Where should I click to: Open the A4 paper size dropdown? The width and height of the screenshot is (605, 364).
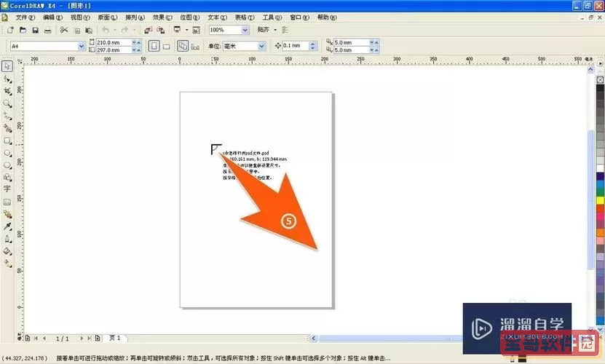coord(82,46)
